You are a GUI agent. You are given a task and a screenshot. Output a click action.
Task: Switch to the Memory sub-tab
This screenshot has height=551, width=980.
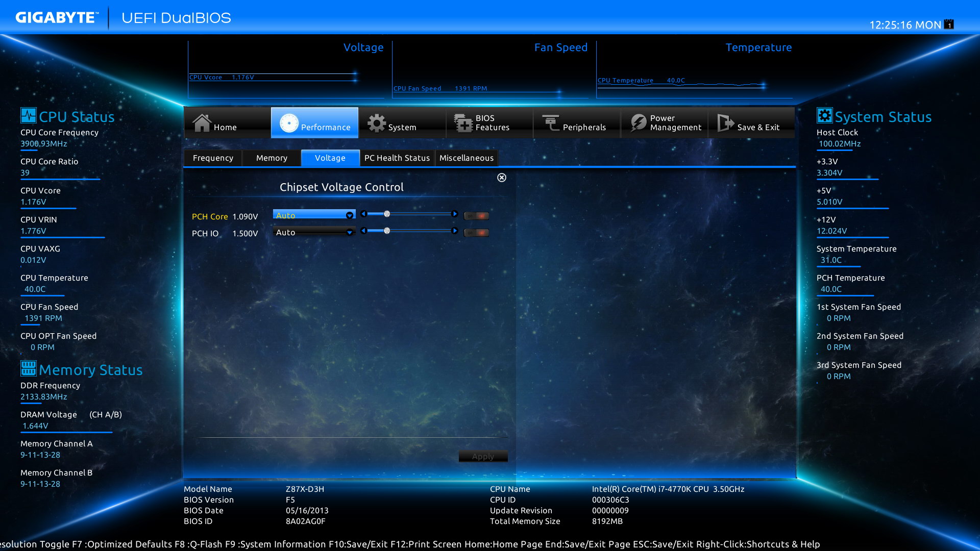[x=272, y=158]
